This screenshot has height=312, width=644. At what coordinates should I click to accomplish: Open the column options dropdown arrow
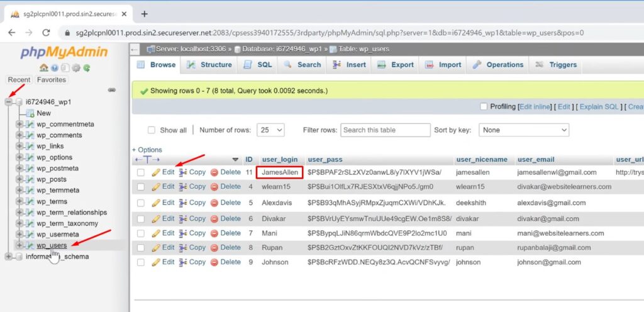click(235, 160)
